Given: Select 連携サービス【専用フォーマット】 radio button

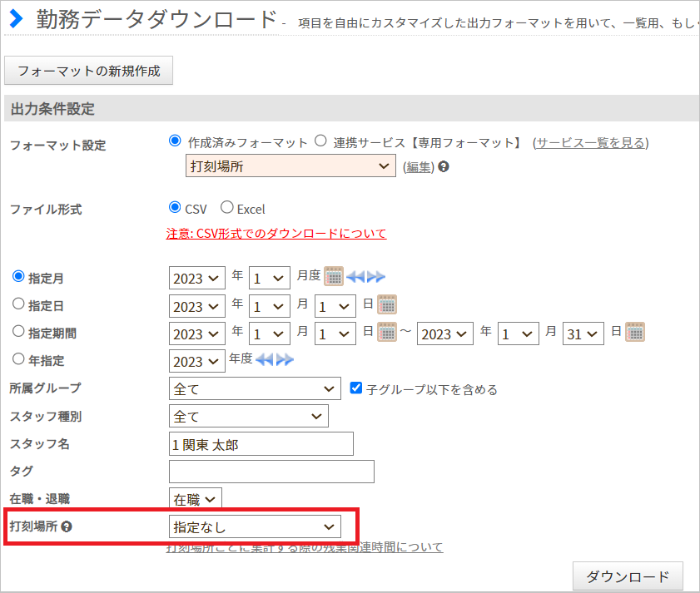Looking at the screenshot, I should click(320, 142).
